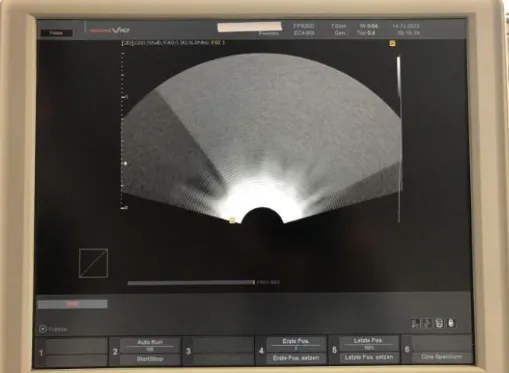Click the Letzte Pos. value field

[x=369, y=344]
